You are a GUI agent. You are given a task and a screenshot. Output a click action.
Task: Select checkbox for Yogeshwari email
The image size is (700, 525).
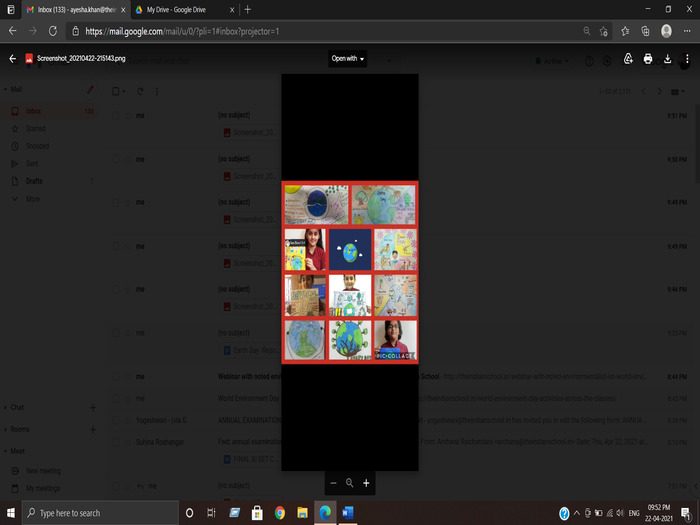tap(116, 420)
